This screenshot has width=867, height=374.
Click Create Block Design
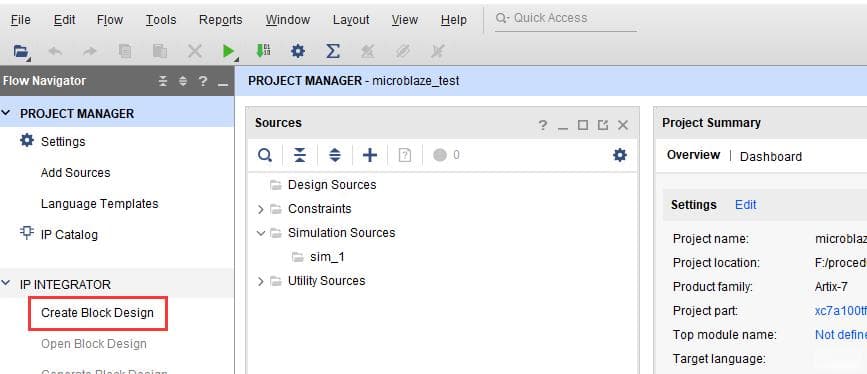[x=97, y=313]
